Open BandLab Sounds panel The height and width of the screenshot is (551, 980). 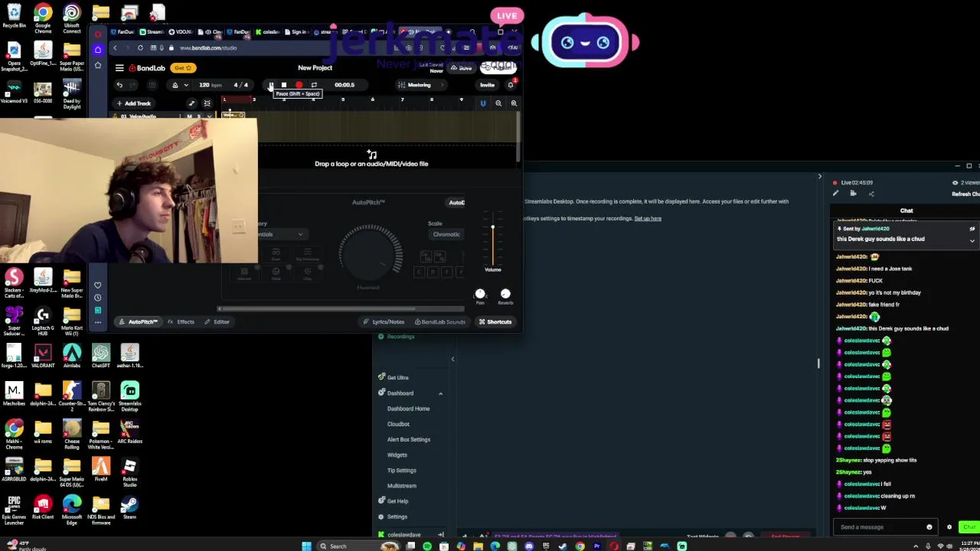[x=439, y=322]
